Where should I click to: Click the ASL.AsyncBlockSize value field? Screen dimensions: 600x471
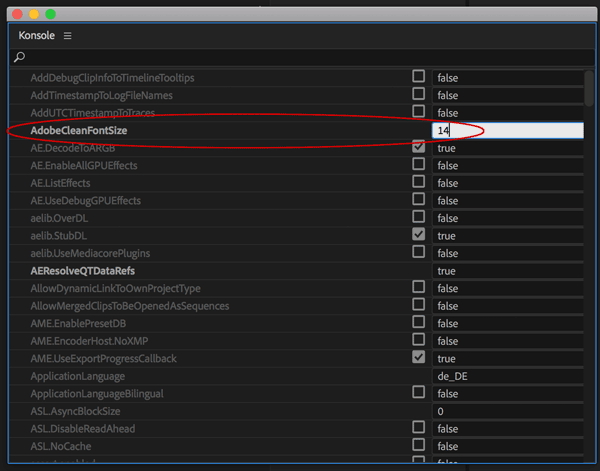[507, 411]
